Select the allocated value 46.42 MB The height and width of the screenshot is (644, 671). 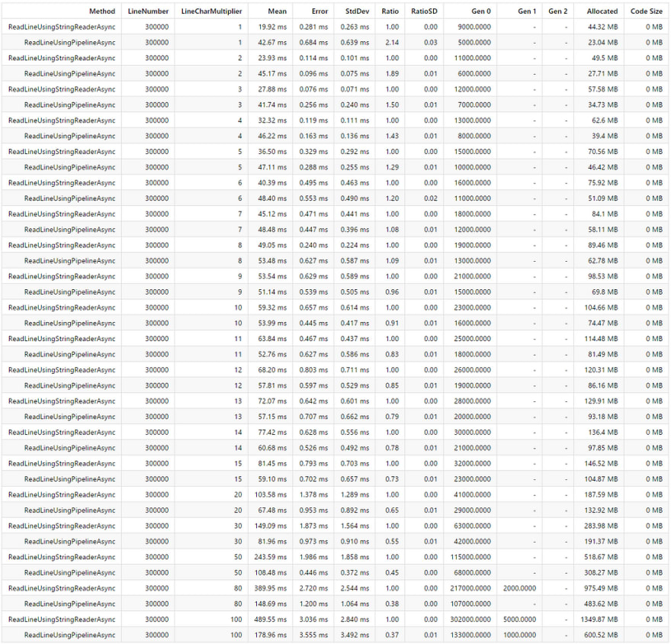(603, 167)
